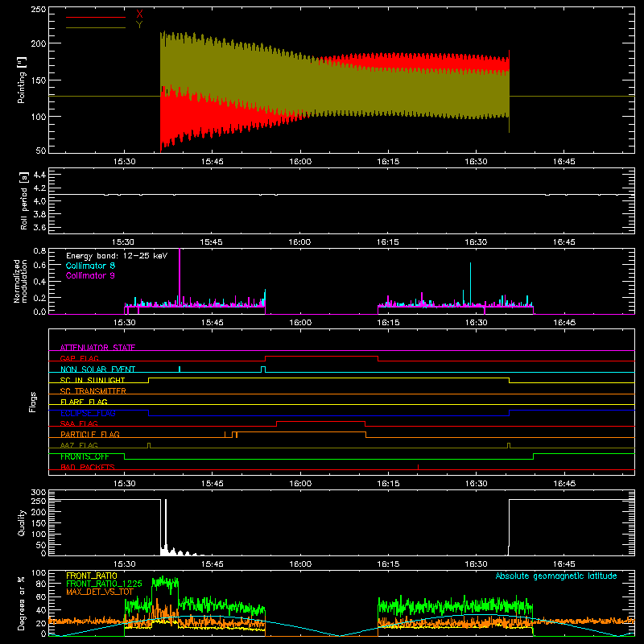Click the high green FRONT_RATIO_1225 plateau near 15:36
The width and height of the screenshot is (644, 644).
165,583
